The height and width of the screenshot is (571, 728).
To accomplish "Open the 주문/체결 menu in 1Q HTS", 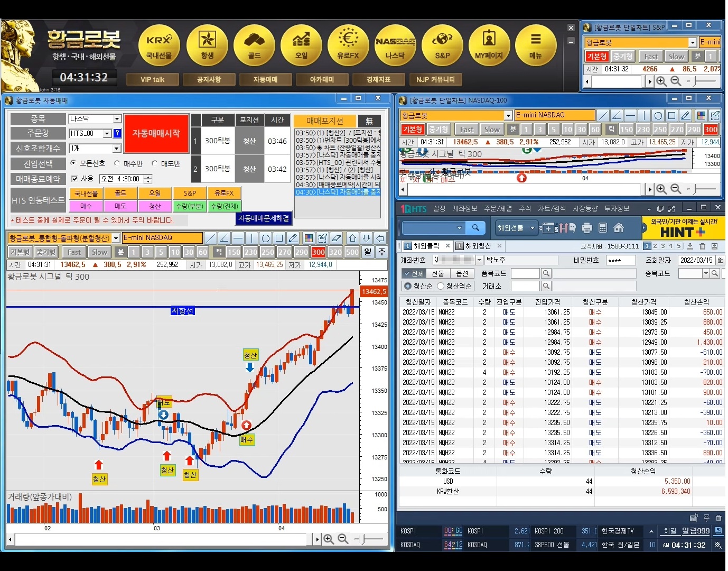I will [x=498, y=209].
